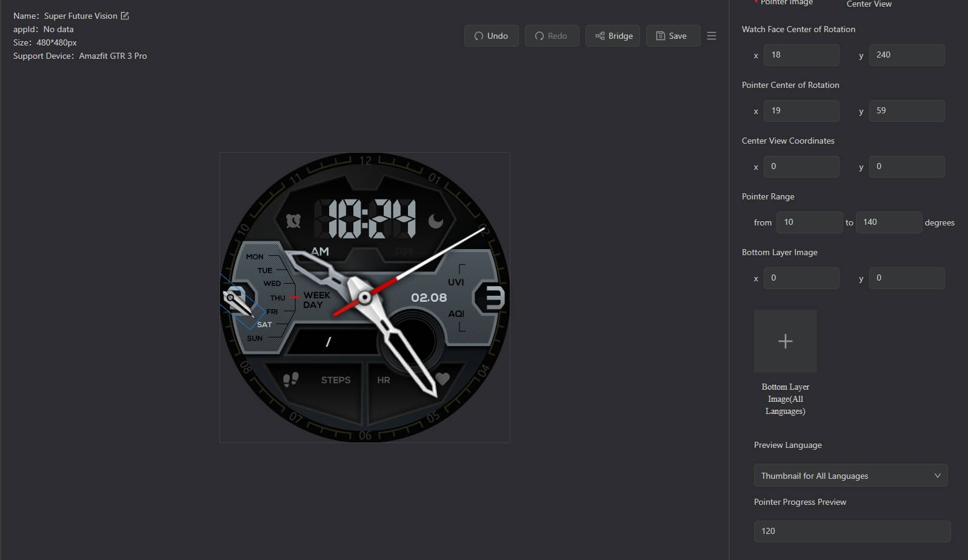The height and width of the screenshot is (560, 968).
Task: Edit Pointer Center of Rotation y field
Action: pos(907,111)
